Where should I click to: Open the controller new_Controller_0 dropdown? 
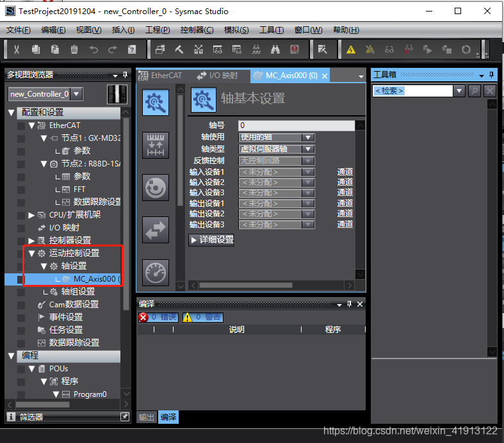pyautogui.click(x=76, y=94)
